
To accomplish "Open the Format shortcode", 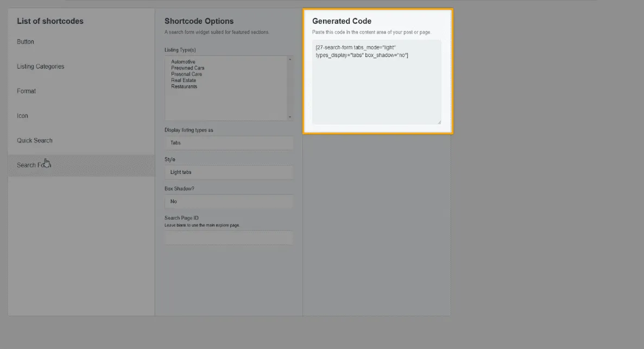I will coord(27,91).
